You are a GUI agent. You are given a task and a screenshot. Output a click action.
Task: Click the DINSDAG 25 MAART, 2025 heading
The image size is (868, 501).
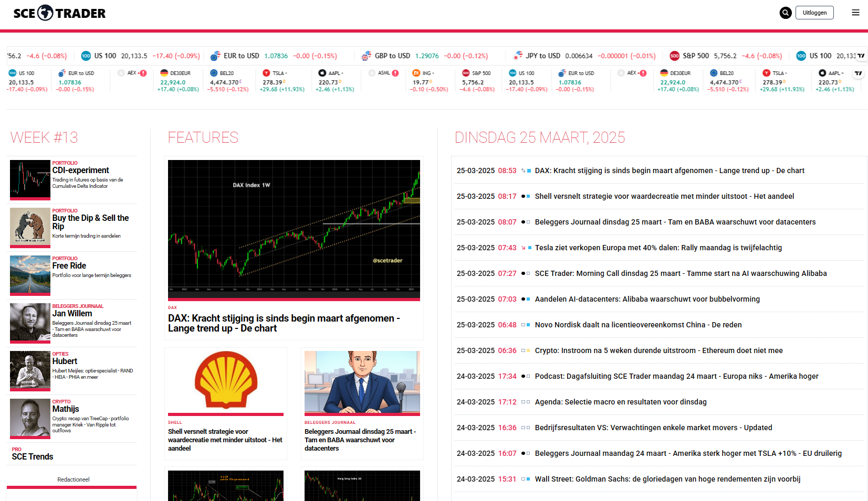[x=540, y=137]
